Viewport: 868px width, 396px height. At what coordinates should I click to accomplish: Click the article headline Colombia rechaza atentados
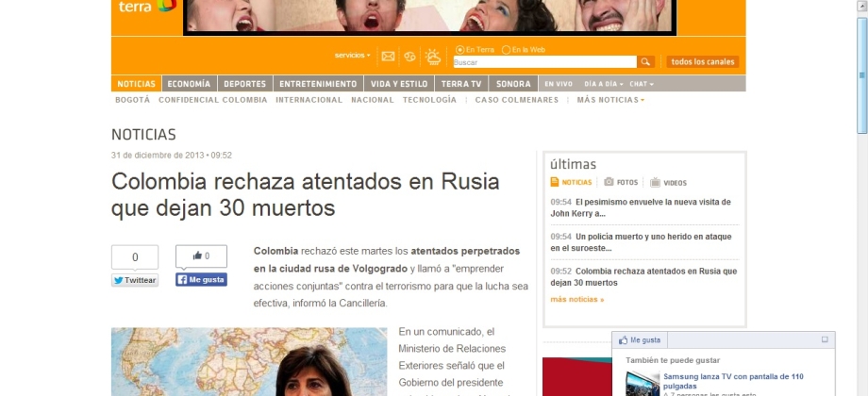pos(305,194)
